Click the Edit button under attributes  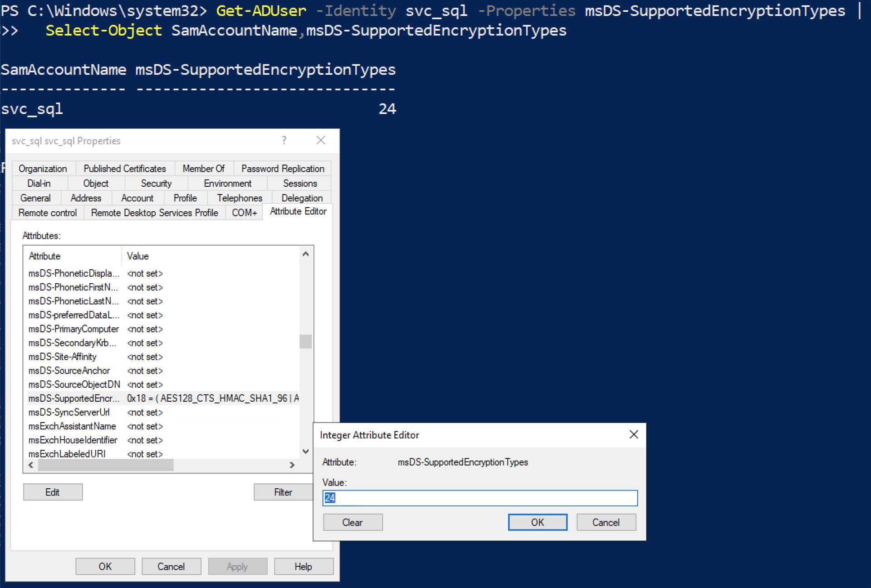(53, 492)
